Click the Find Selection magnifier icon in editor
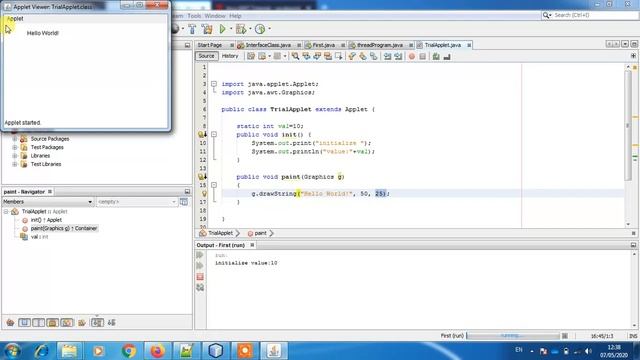 [295, 56]
